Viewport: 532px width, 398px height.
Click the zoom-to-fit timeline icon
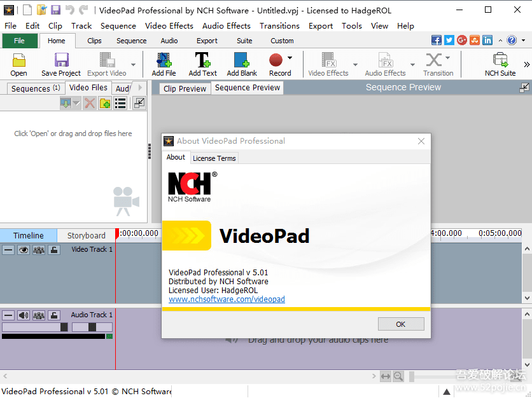point(386,376)
